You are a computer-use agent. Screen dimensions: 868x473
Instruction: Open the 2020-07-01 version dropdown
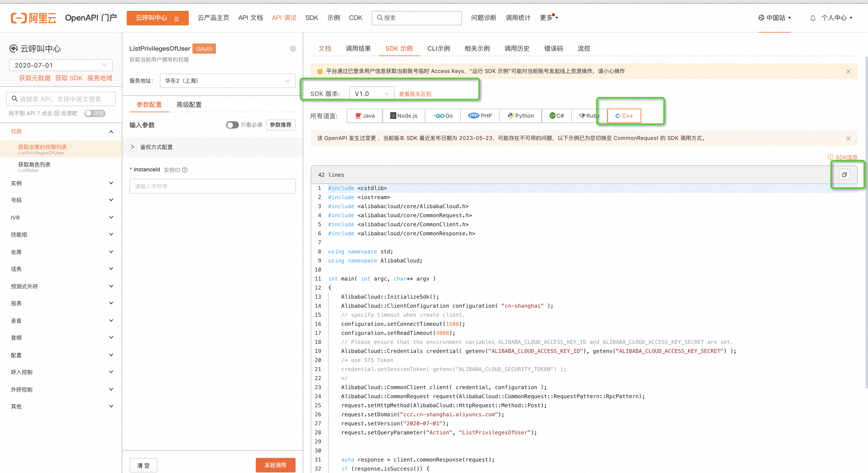coord(61,65)
